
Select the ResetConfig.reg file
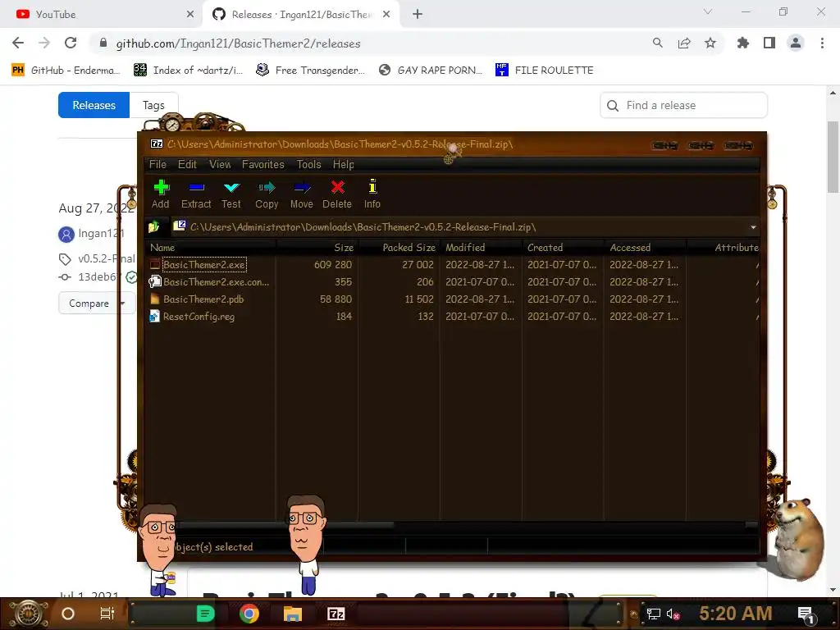point(199,316)
